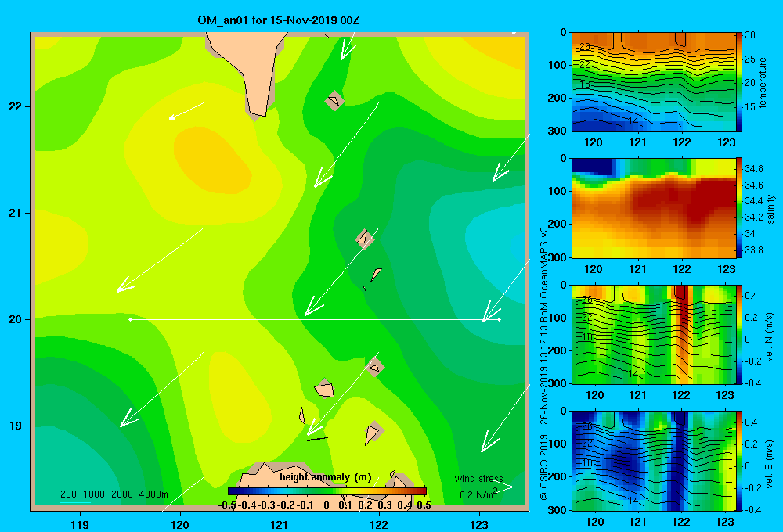Screen dimensions: 783x532
Task: Click the temperature color scale bar
Action: pyautogui.click(x=738, y=82)
